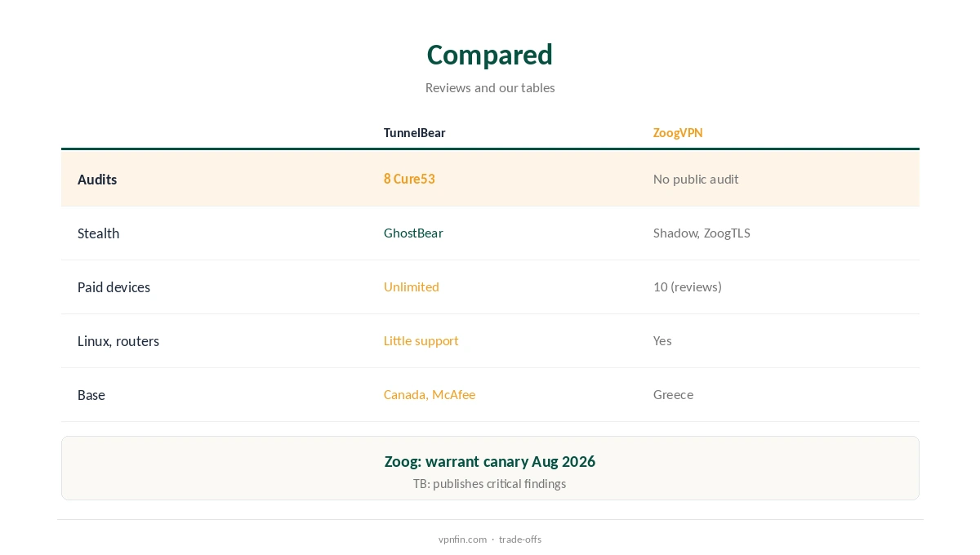Click the 'trade-offs' footer text
This screenshot has width=980, height=555.
click(520, 539)
